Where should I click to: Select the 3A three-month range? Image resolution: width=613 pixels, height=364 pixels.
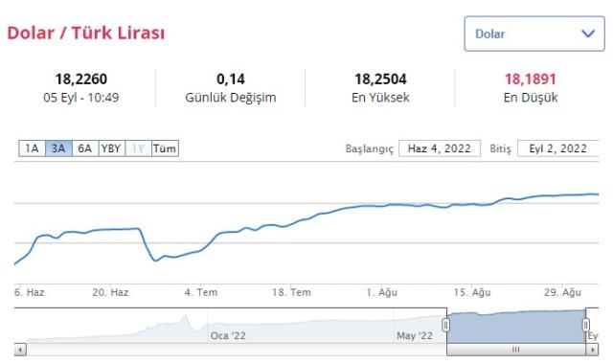[58, 148]
